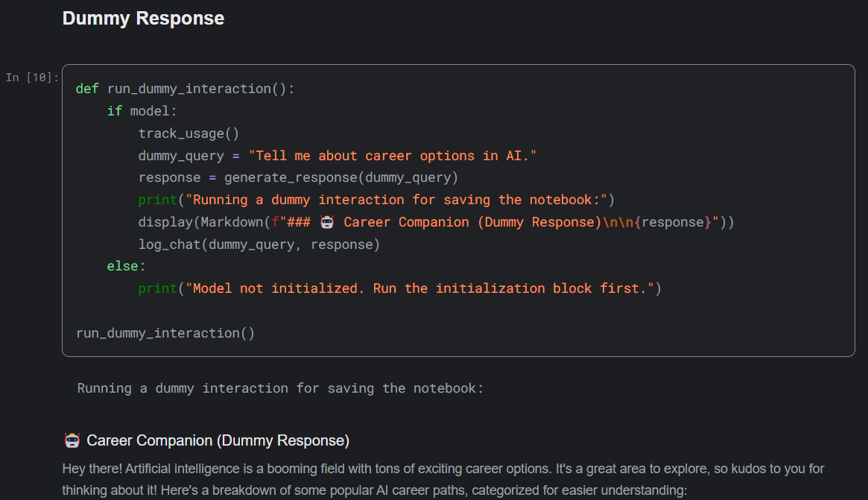This screenshot has height=500, width=868.
Task: Click the print "Model not initialized" line
Action: [399, 288]
